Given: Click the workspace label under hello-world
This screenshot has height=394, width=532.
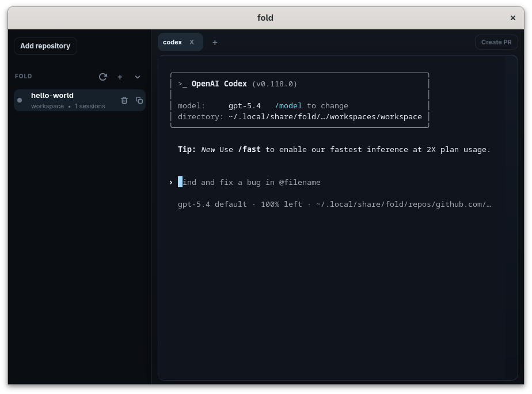Looking at the screenshot, I should [x=47, y=106].
